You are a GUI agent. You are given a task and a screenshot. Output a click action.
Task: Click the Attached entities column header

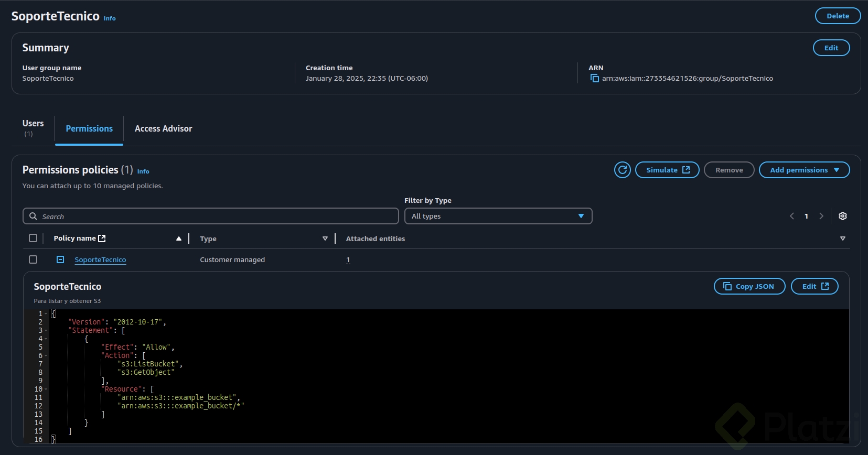tap(376, 239)
